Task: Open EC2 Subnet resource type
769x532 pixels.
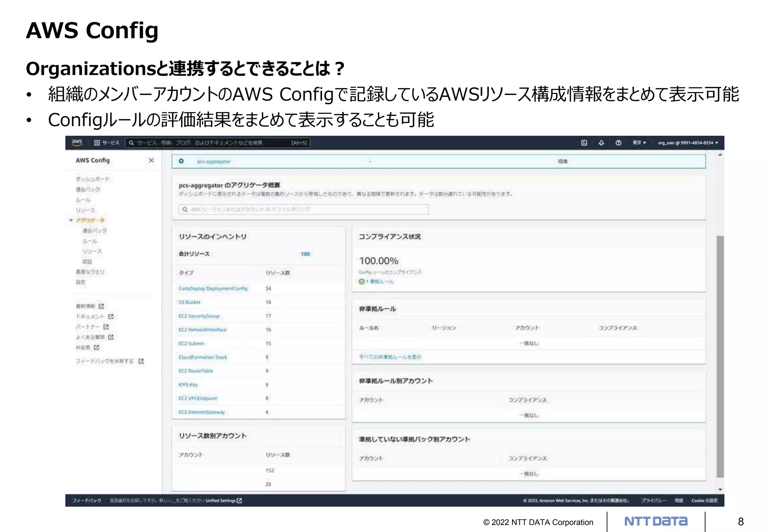Action: coord(191,343)
